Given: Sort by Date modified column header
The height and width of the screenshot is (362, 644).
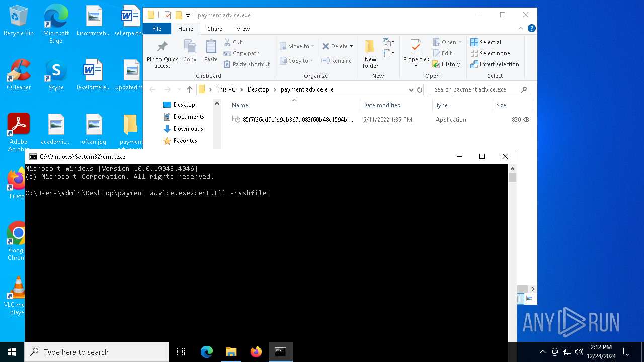Looking at the screenshot, I should click(x=382, y=105).
